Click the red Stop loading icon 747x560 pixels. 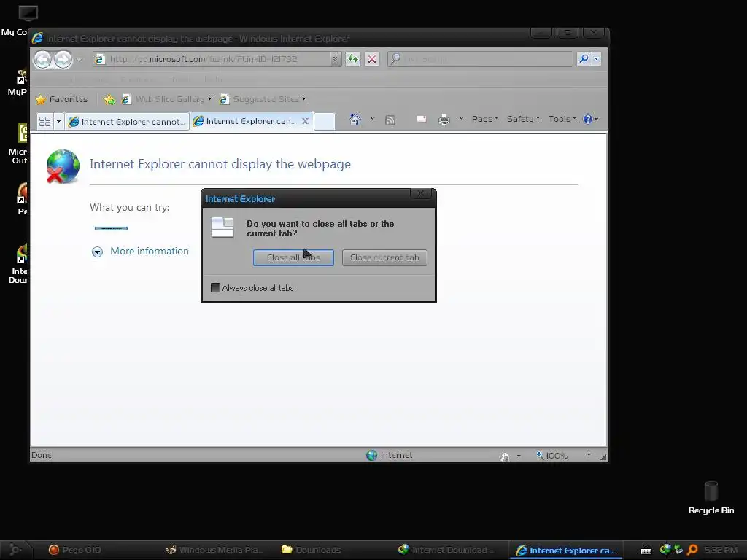(x=372, y=59)
